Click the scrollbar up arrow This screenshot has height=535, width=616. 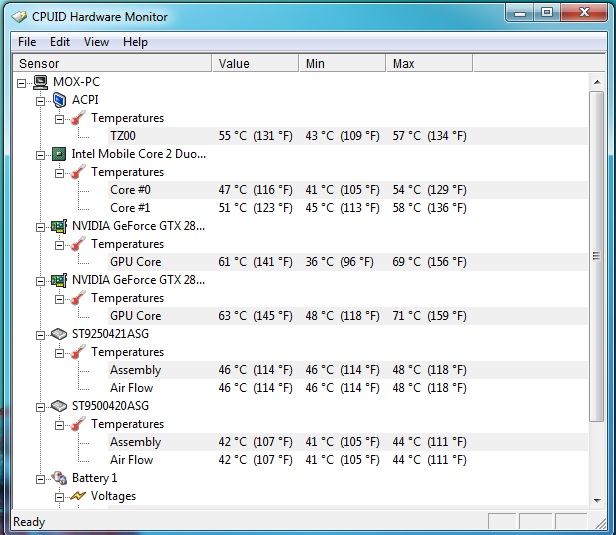(x=597, y=82)
